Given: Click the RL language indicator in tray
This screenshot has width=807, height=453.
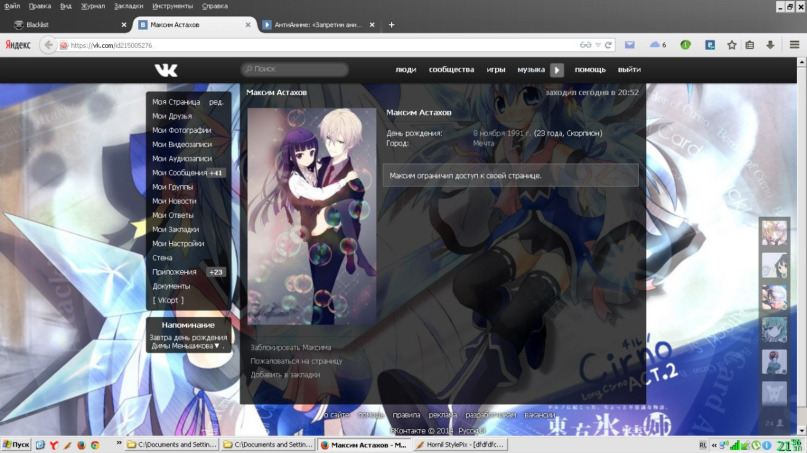Looking at the screenshot, I should point(703,445).
